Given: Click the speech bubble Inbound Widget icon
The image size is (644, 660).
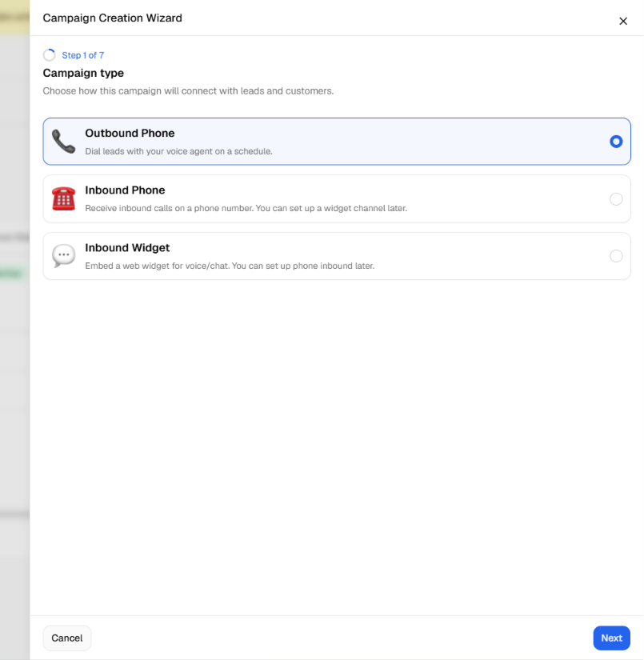Looking at the screenshot, I should (63, 256).
